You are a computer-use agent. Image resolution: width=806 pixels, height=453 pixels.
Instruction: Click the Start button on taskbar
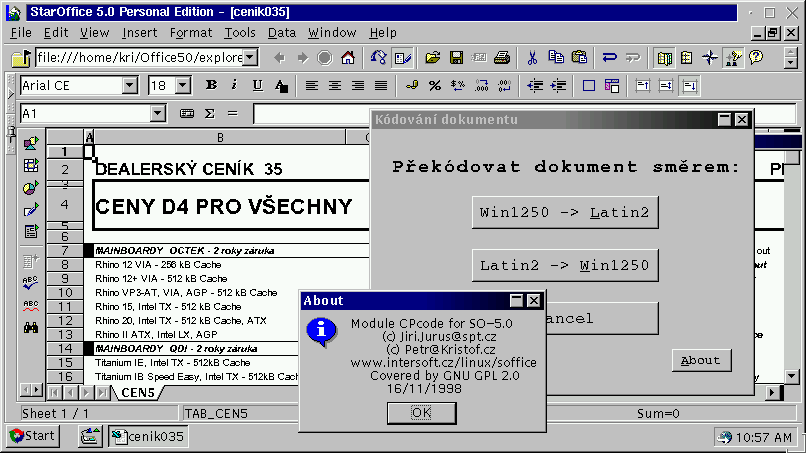point(32,436)
